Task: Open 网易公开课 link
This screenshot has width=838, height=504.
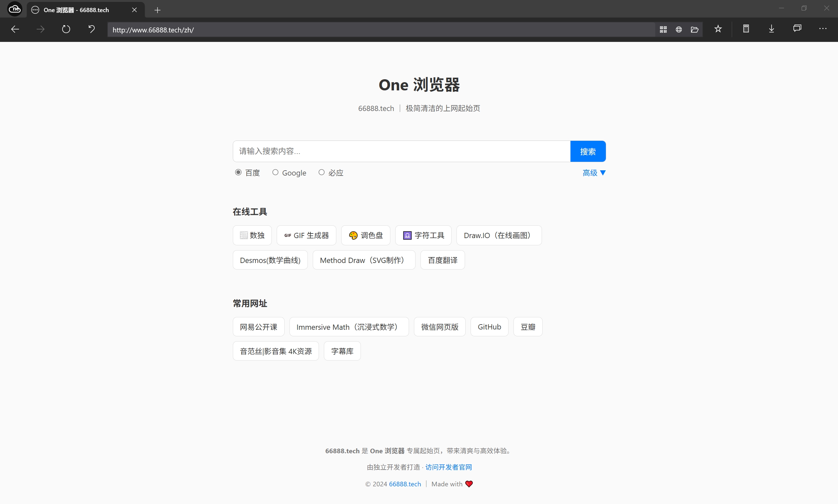Action: click(x=258, y=327)
